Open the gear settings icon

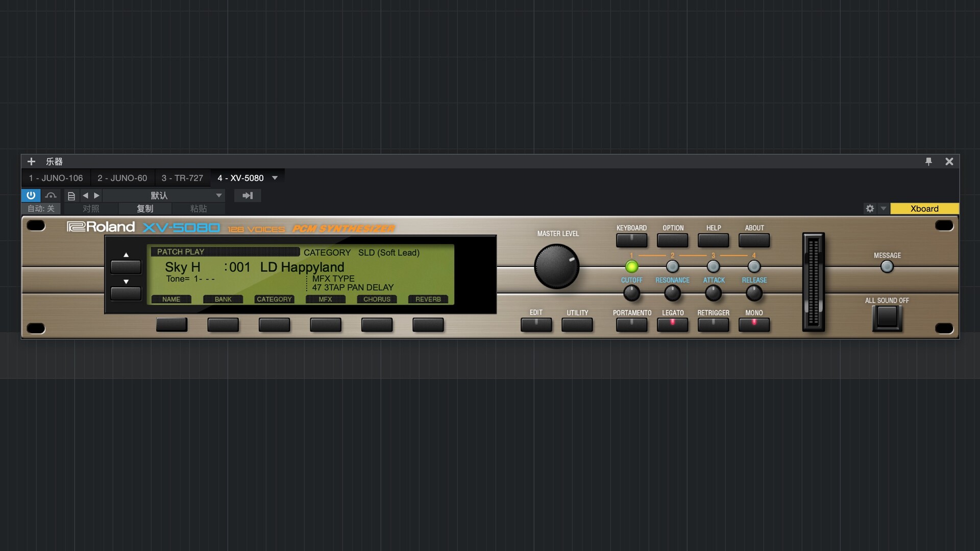tap(870, 209)
